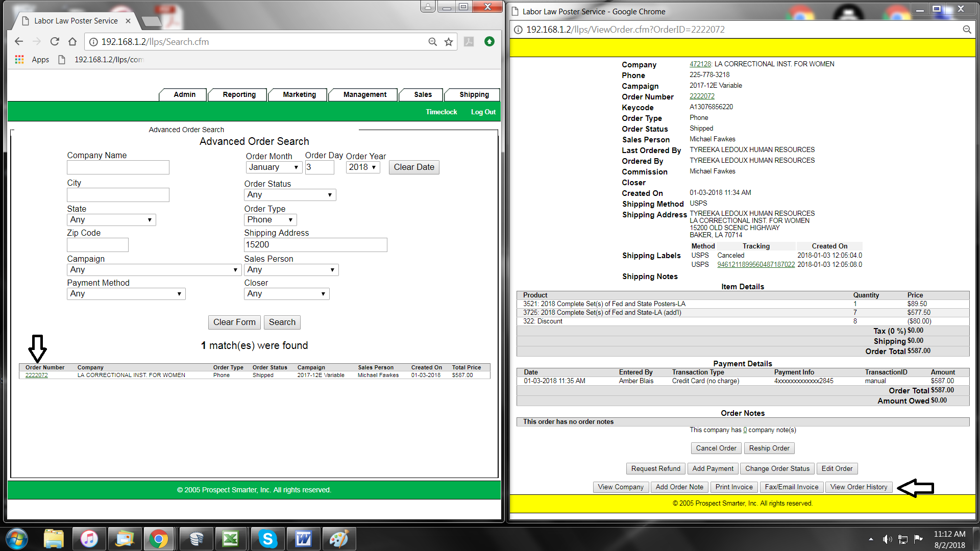Open Excel from the taskbar
This screenshot has height=551, width=980.
click(231, 539)
